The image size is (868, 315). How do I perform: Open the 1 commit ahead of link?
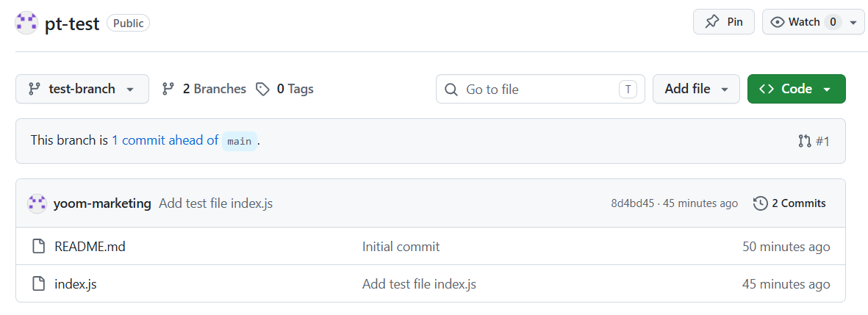click(x=165, y=140)
